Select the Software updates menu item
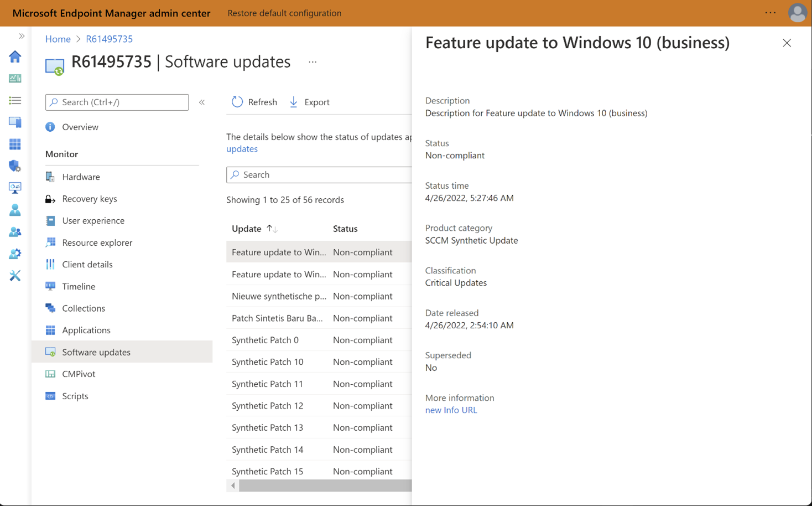 (122, 352)
